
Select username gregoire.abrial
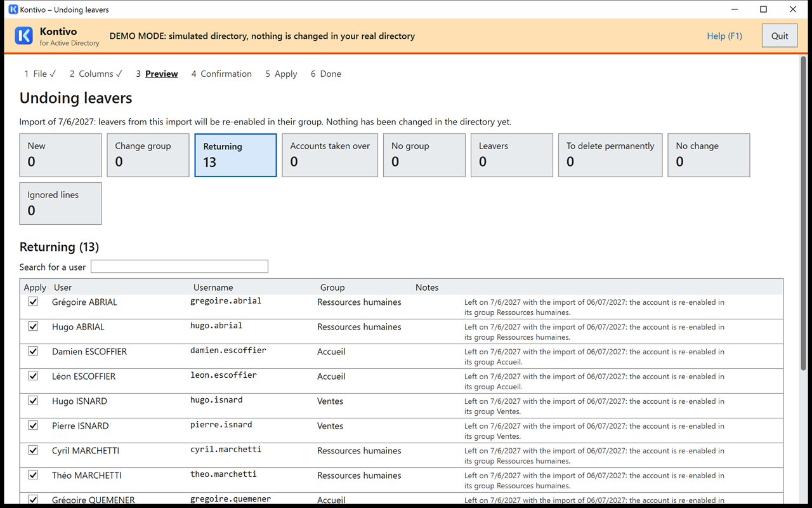point(226,301)
